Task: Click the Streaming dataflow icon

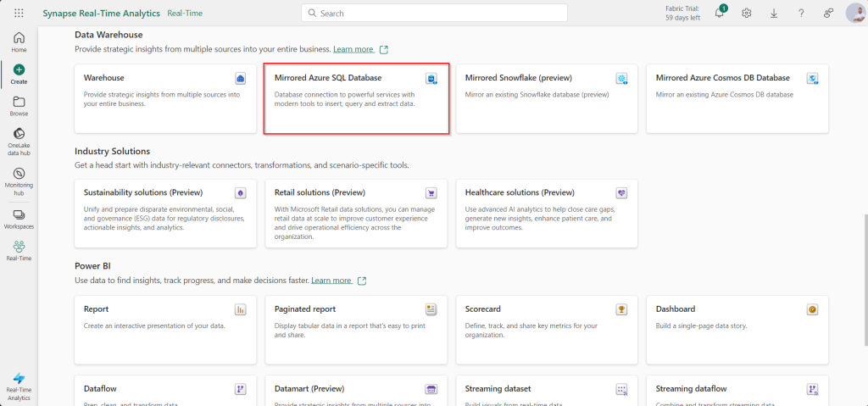Action: click(x=812, y=389)
